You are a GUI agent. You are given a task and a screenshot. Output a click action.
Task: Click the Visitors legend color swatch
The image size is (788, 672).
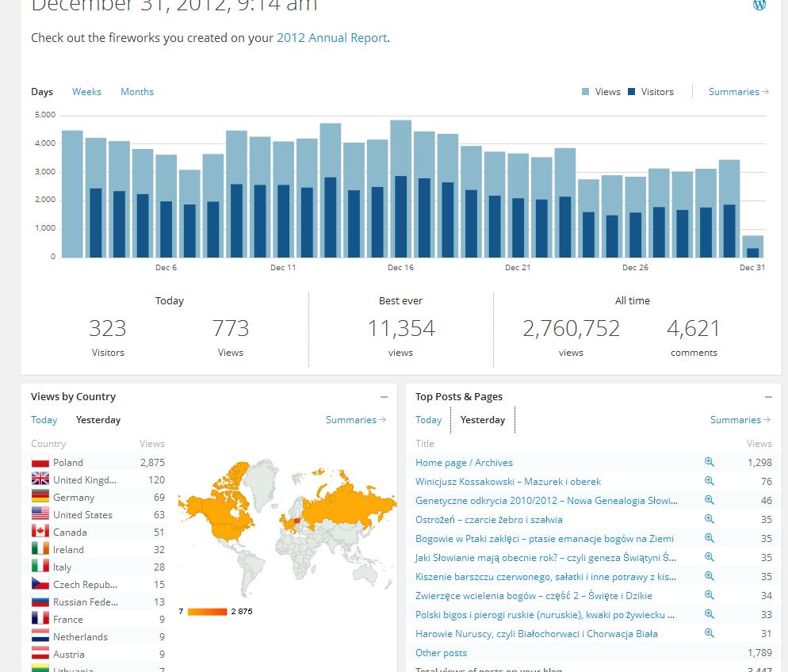click(x=632, y=92)
